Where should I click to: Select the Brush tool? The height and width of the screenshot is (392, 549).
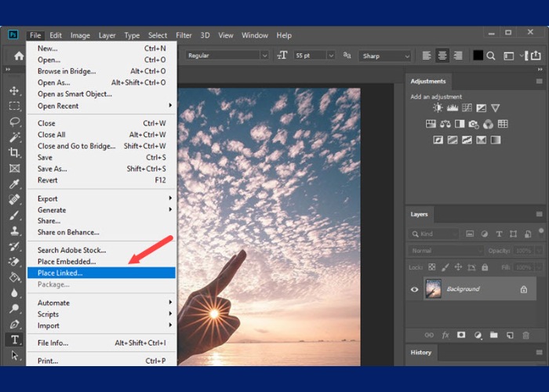14,216
